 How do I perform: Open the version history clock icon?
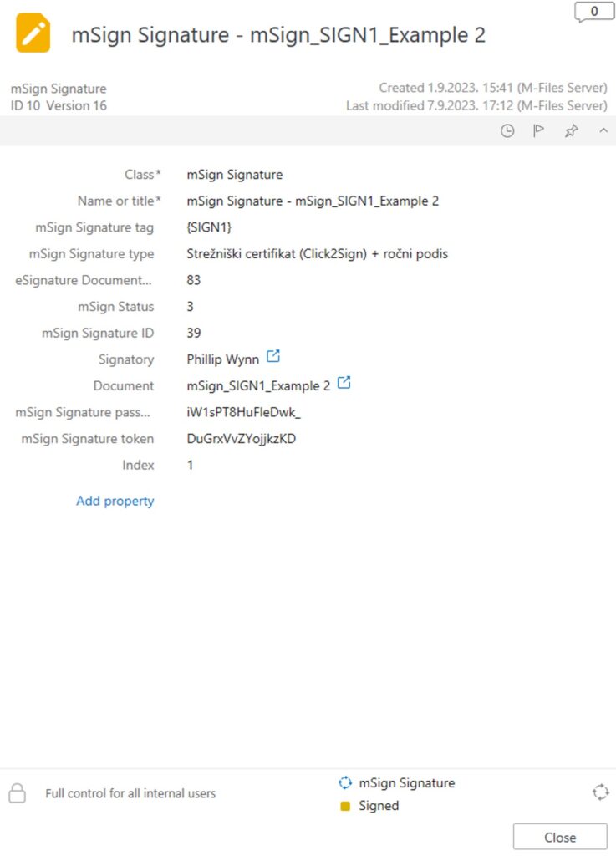[507, 130]
